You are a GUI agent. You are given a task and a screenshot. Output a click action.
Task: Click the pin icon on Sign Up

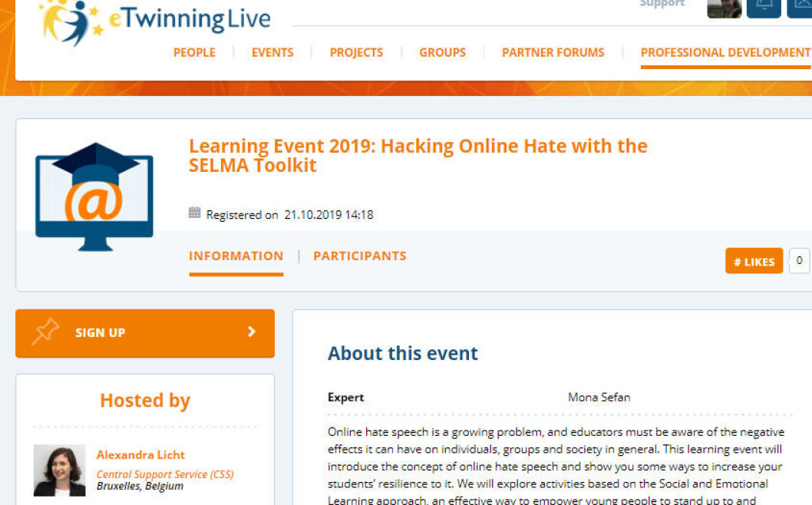tap(45, 332)
